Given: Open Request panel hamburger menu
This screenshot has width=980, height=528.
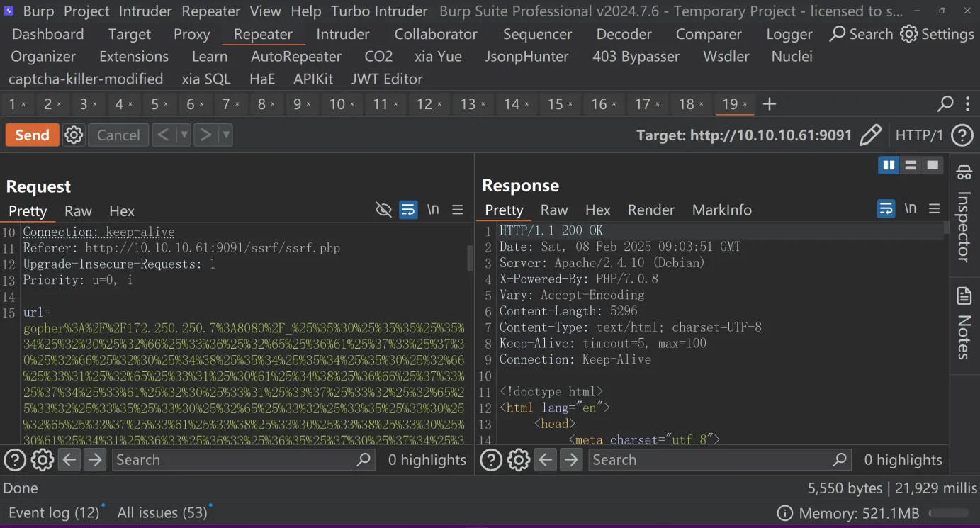Looking at the screenshot, I should tap(458, 210).
